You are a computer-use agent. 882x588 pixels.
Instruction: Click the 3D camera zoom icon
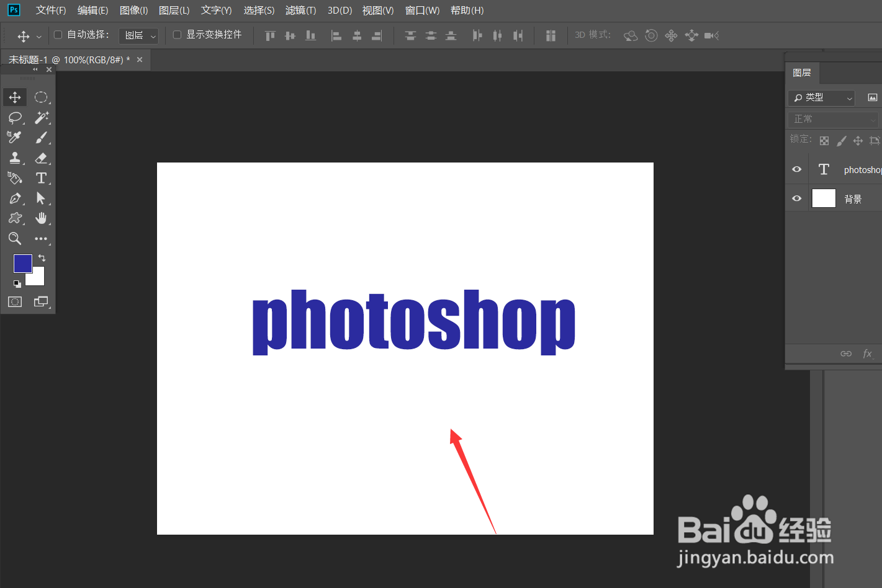click(712, 35)
